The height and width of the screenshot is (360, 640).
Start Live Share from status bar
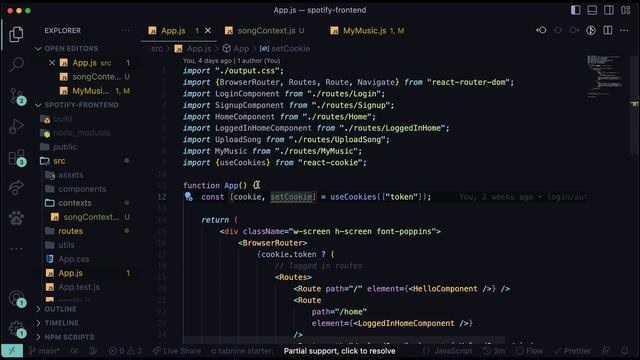pyautogui.click(x=177, y=351)
